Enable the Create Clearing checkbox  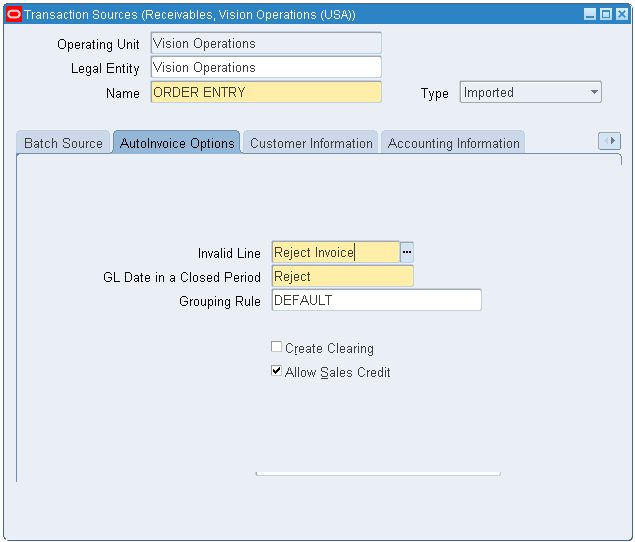point(277,348)
